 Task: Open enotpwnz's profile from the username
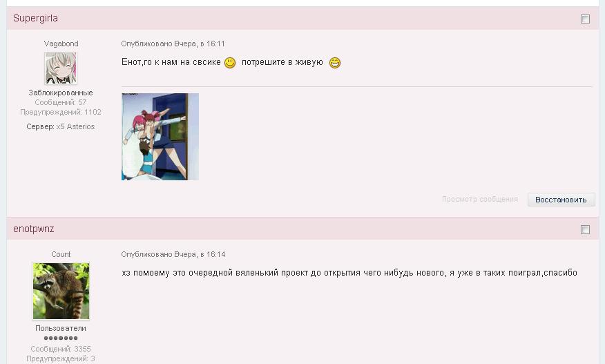point(34,229)
